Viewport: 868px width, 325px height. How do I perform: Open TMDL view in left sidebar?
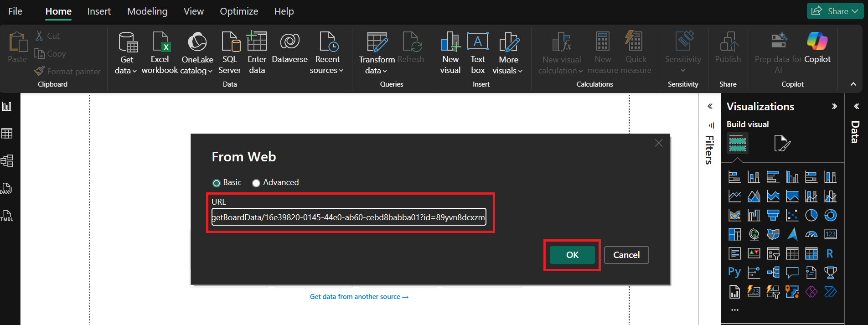click(x=7, y=216)
